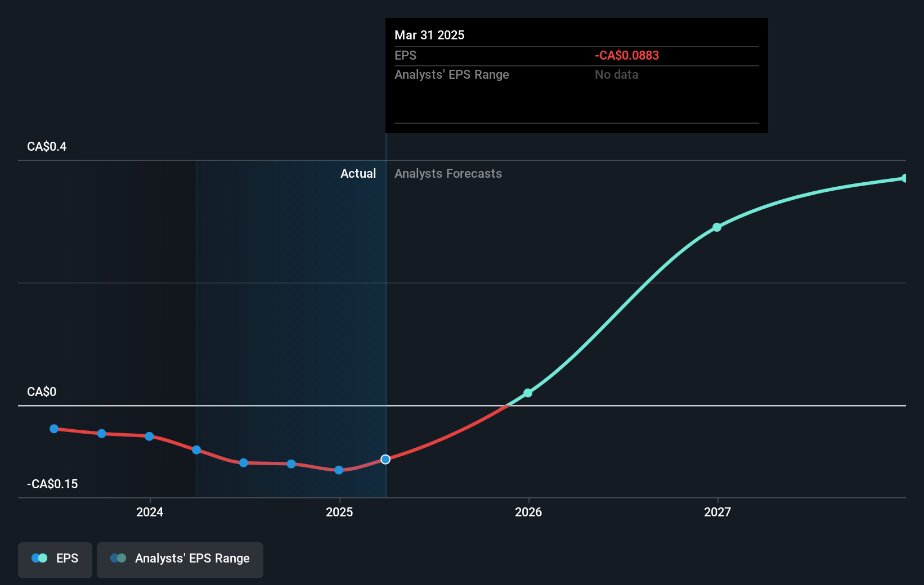Click the earliest EPS data point on the left
Image resolution: width=924 pixels, height=585 pixels.
tap(54, 429)
